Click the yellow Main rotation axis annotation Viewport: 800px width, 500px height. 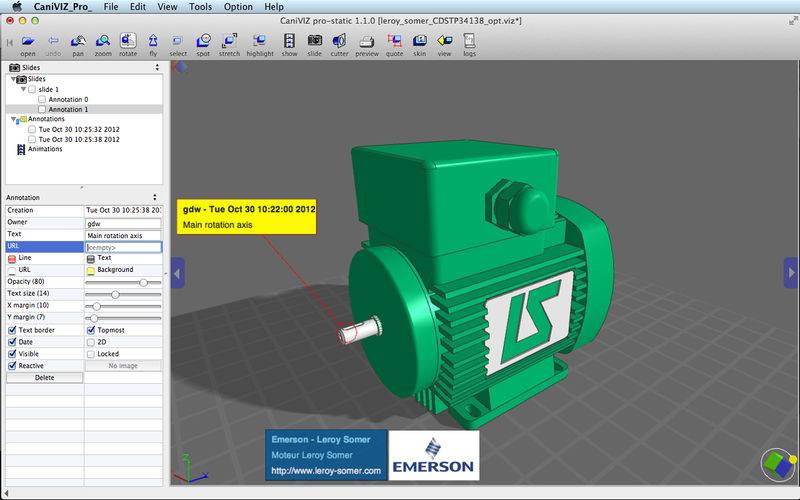coord(246,217)
